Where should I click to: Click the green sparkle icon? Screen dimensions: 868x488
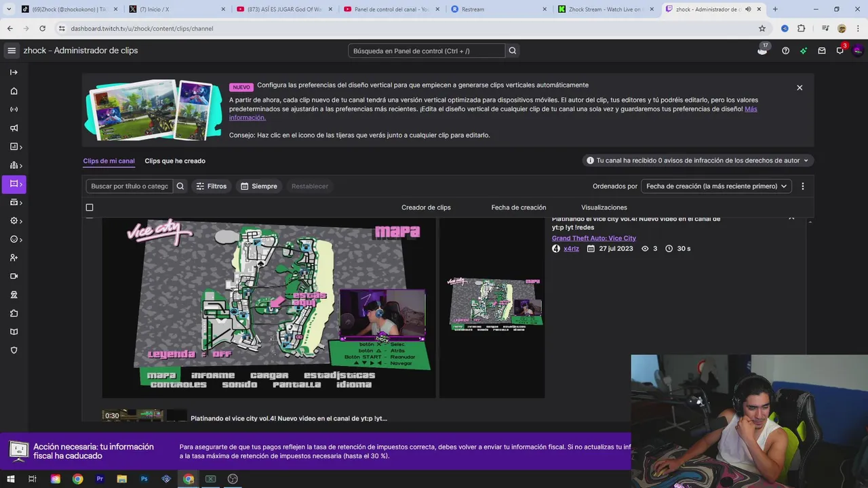(x=804, y=51)
